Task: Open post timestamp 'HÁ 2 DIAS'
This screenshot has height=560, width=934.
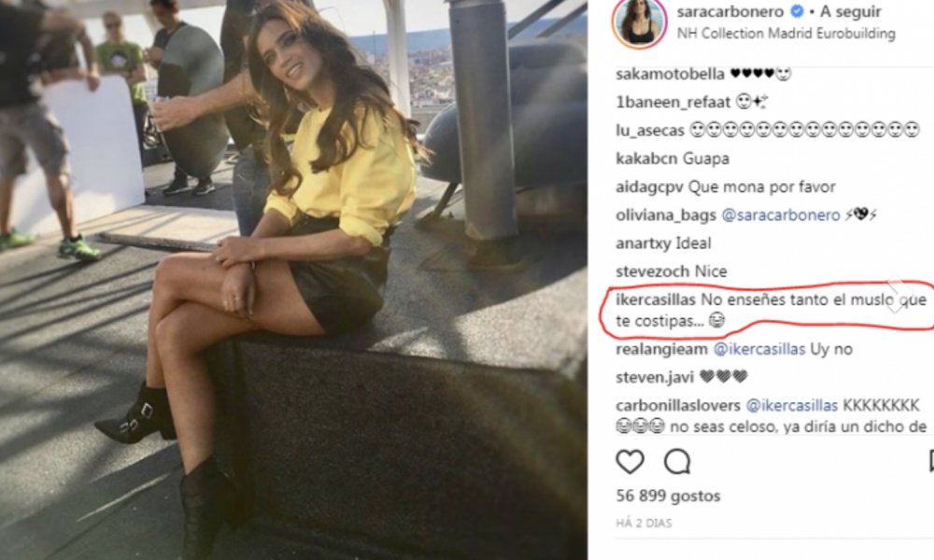Action: coord(644,523)
